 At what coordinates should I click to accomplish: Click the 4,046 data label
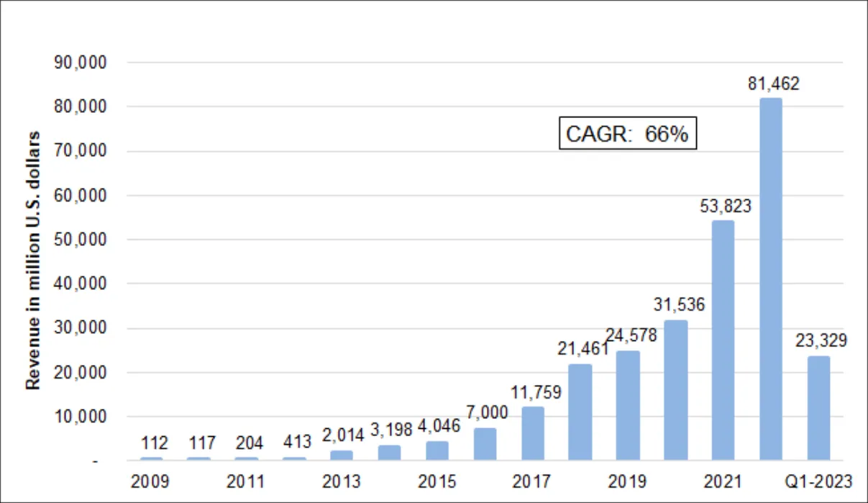click(438, 427)
